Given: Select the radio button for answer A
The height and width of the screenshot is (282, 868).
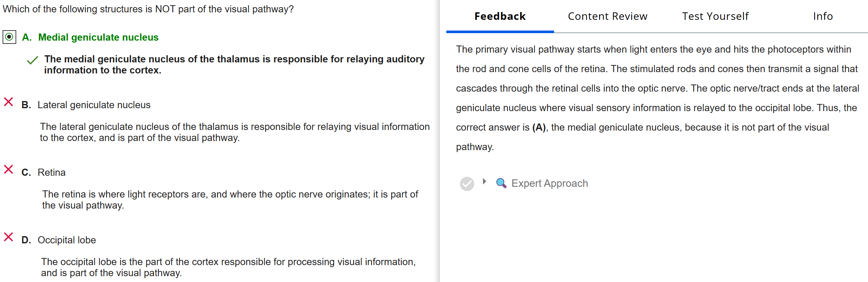Looking at the screenshot, I should pos(9,37).
